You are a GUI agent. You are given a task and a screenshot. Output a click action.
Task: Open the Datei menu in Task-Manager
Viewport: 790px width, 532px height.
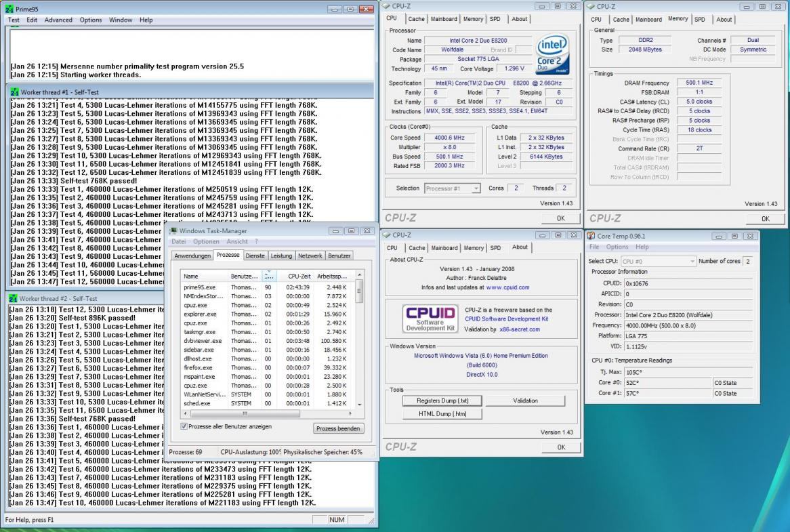179,242
